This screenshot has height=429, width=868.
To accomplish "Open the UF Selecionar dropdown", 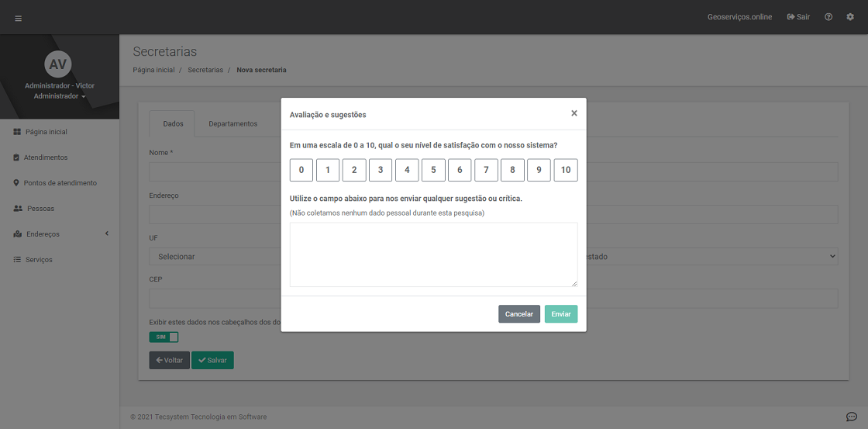I will click(215, 256).
